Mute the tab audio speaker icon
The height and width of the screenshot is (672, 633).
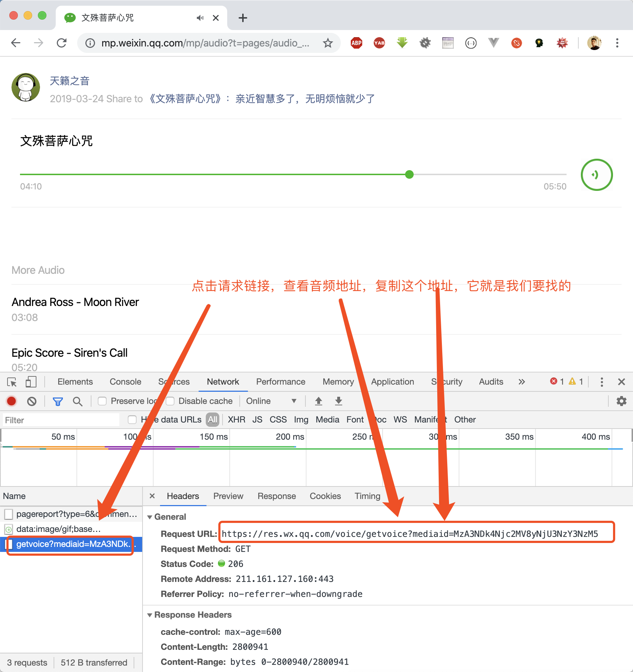(200, 18)
